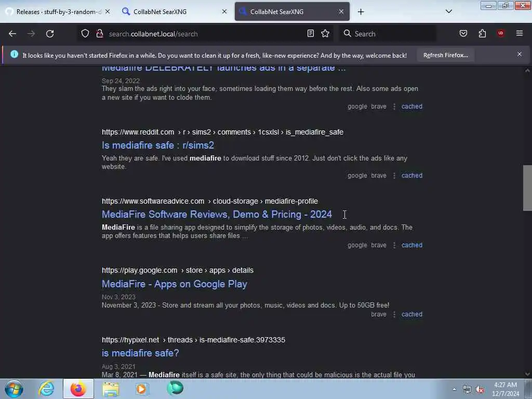Open cached link for Google Play result
This screenshot has width=532, height=399.
412,314
